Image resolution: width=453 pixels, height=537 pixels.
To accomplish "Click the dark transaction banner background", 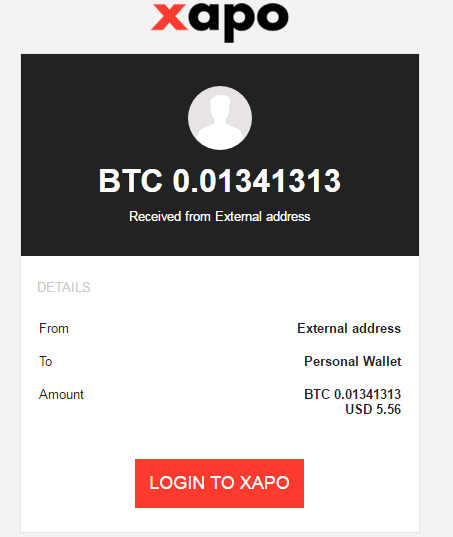I will pos(220,240).
